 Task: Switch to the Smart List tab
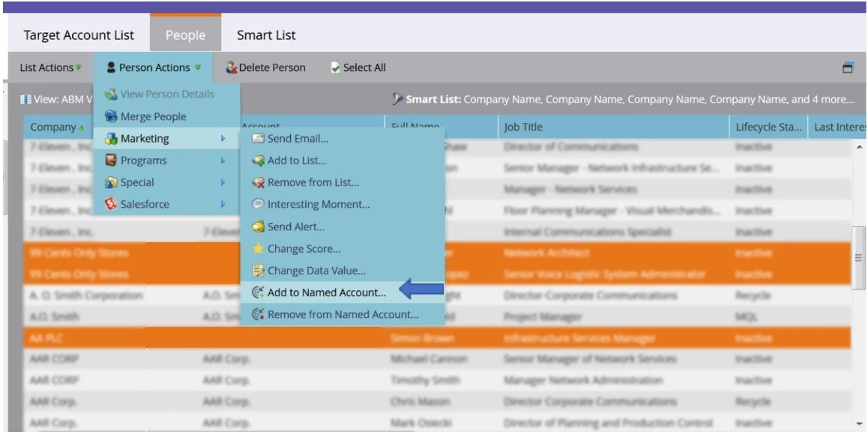[x=266, y=35]
